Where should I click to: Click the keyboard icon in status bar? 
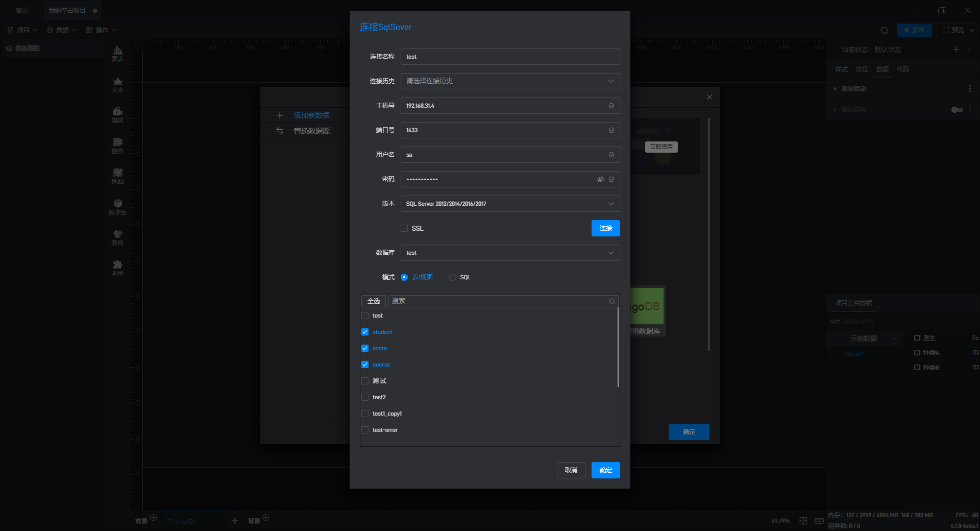[x=819, y=521]
